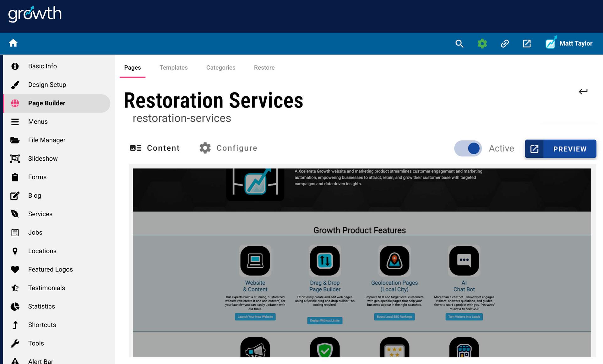Open the Configure section
This screenshot has height=364, width=603.
pyautogui.click(x=228, y=148)
